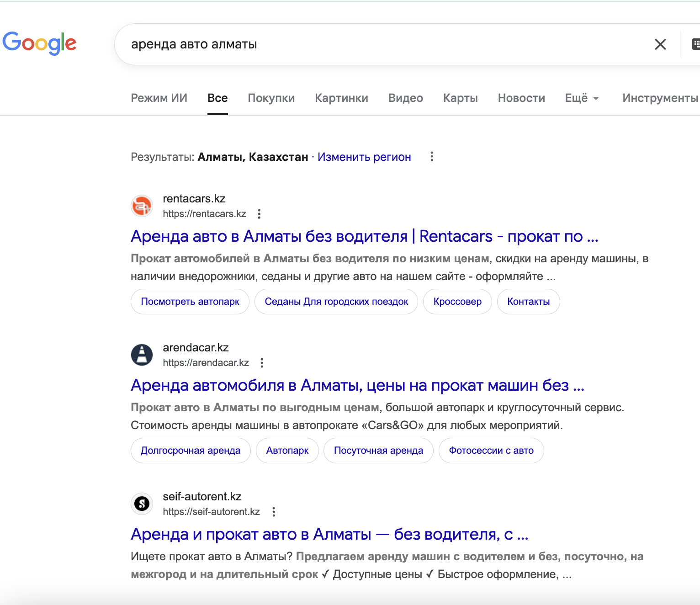Select the Кроссовер chip
This screenshot has height=605, width=700.
pyautogui.click(x=457, y=302)
